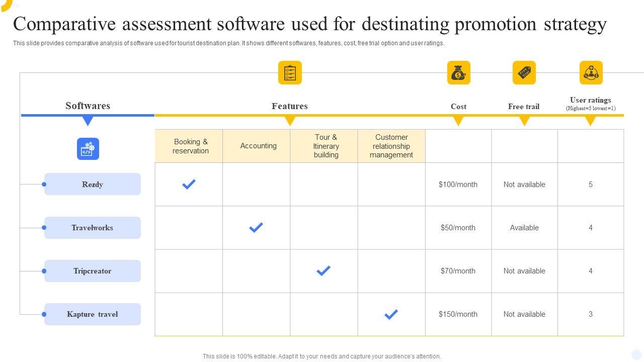The image size is (644, 362).
Task: Click the Features clipboard checklist icon
Action: (x=290, y=72)
